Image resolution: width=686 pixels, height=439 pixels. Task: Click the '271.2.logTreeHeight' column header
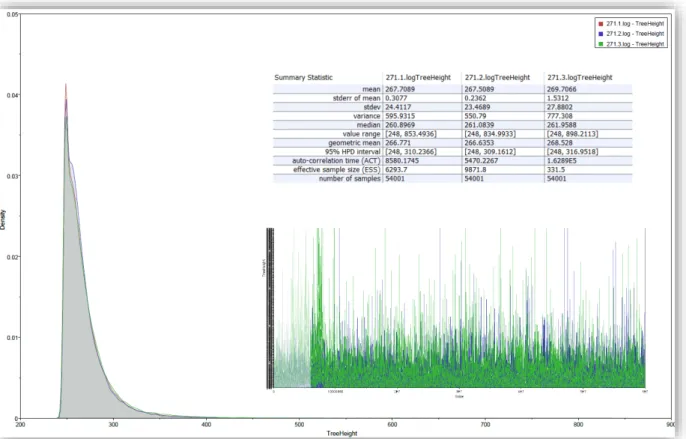[497, 77]
